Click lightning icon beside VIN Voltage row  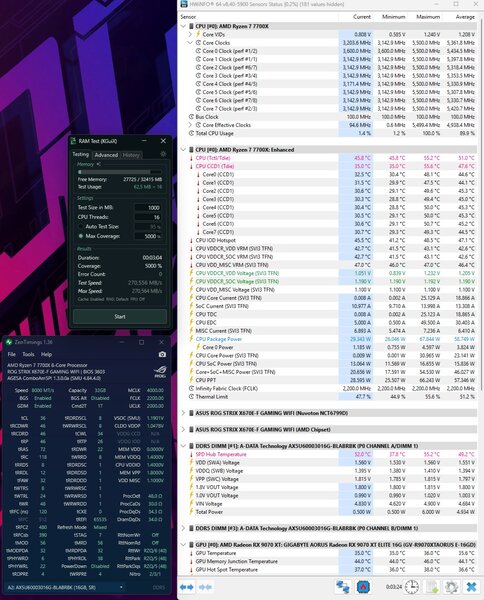[191, 504]
